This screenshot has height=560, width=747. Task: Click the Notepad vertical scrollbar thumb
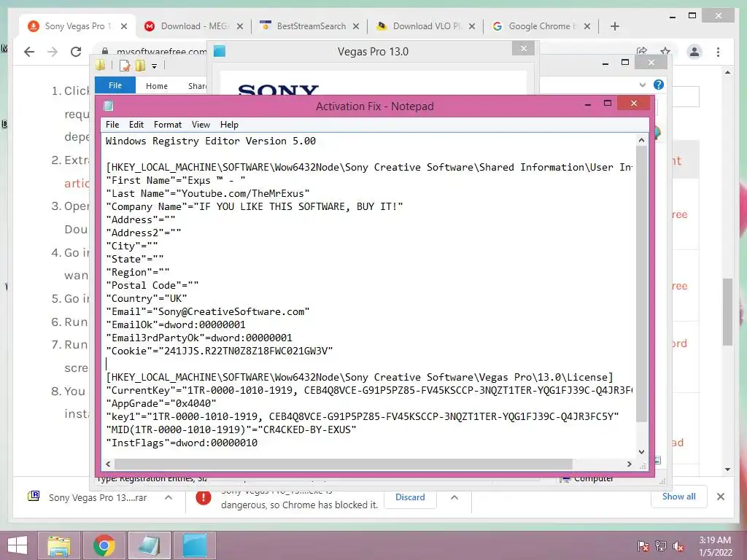point(641,284)
